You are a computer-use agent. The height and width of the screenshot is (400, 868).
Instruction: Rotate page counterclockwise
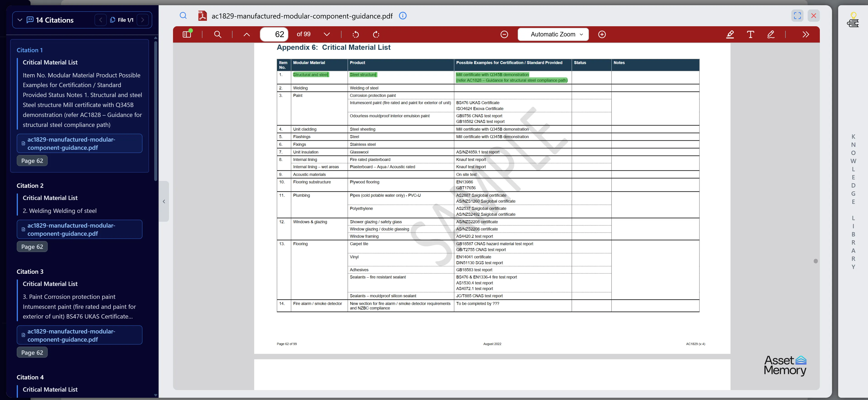356,34
